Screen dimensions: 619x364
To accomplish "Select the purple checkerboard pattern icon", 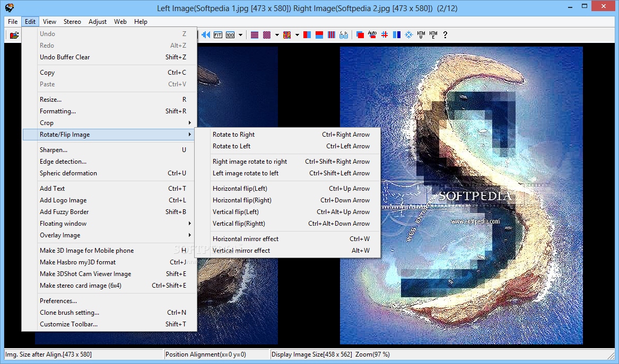I will click(267, 34).
